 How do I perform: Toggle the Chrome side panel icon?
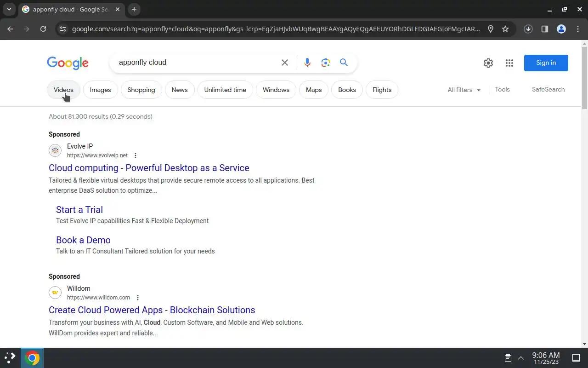[x=545, y=29]
